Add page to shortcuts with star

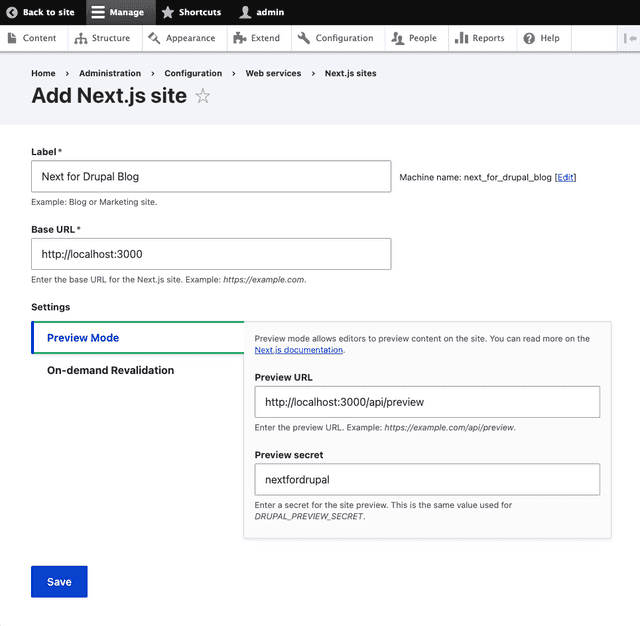[202, 96]
